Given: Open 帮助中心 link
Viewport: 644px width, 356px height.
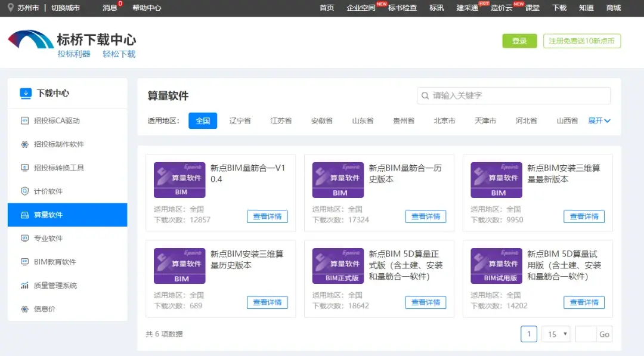Looking at the screenshot, I should [147, 8].
